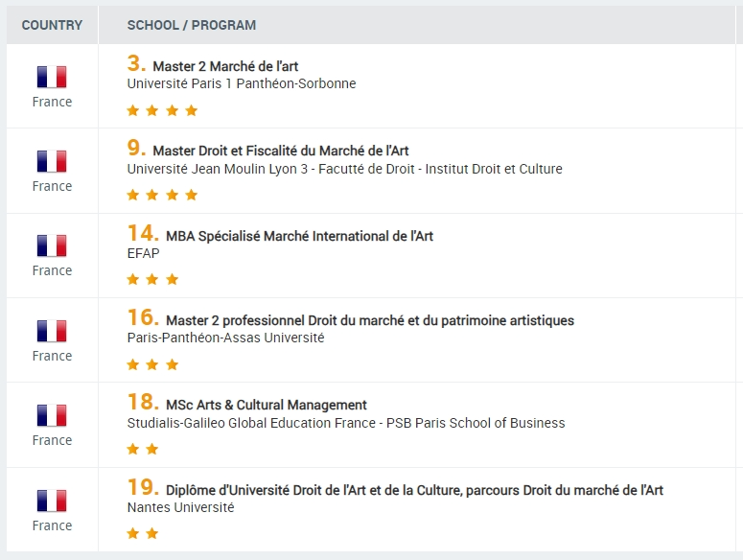Click the France flag beside Master 2 Marché de l'art
The image size is (743, 560).
point(52,77)
